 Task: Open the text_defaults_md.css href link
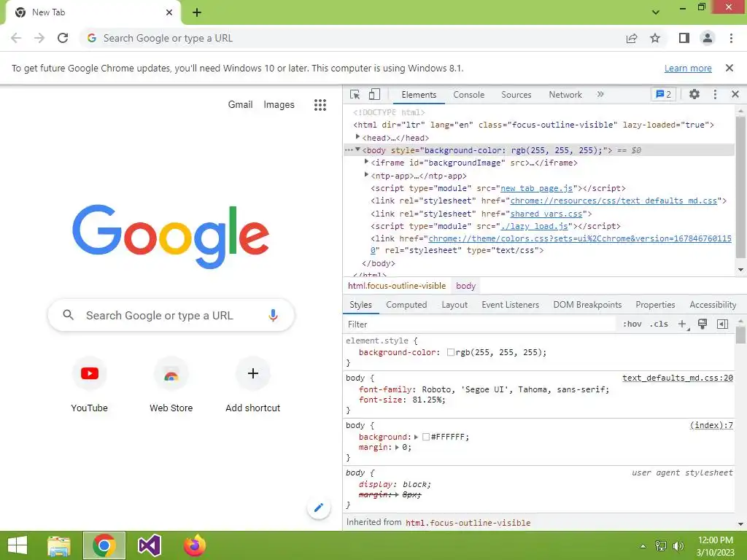[x=614, y=201]
